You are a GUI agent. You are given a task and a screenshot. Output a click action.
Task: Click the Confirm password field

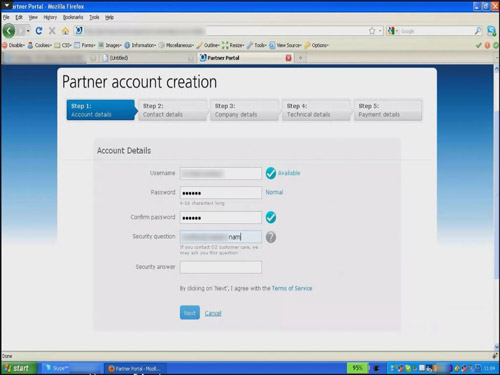click(221, 218)
